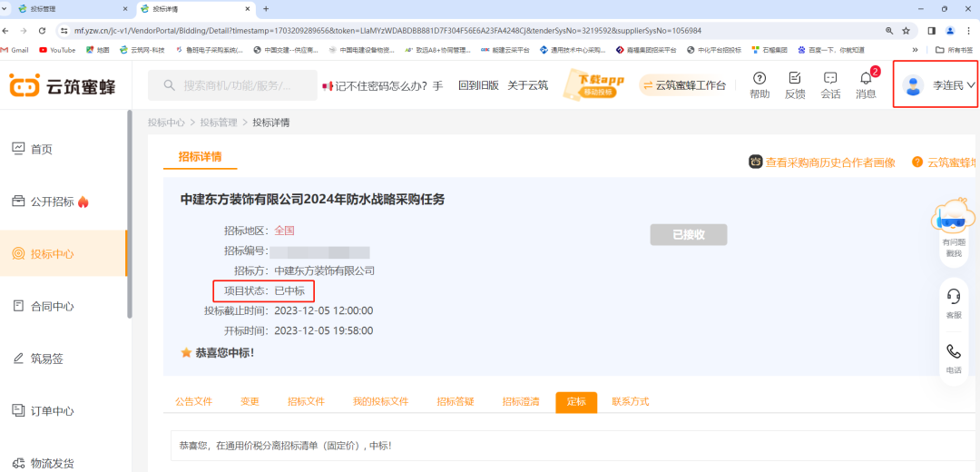Open the 招标答疑 tab
Viewport: 980px width, 472px height.
456,402
